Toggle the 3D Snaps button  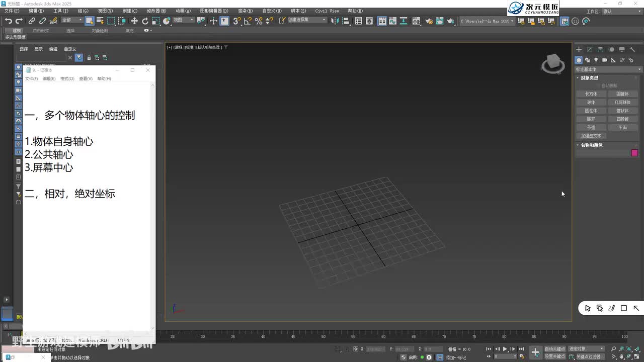[236, 21]
